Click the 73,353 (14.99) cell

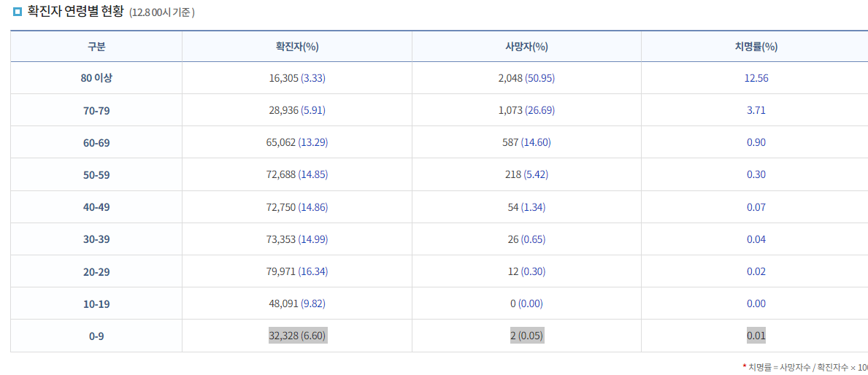[297, 239]
